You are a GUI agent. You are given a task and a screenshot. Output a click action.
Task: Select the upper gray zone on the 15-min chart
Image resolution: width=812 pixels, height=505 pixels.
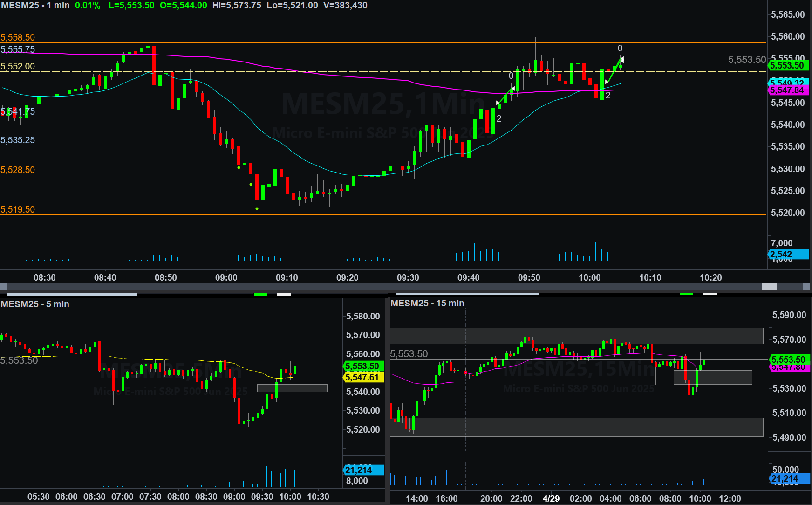coord(576,336)
